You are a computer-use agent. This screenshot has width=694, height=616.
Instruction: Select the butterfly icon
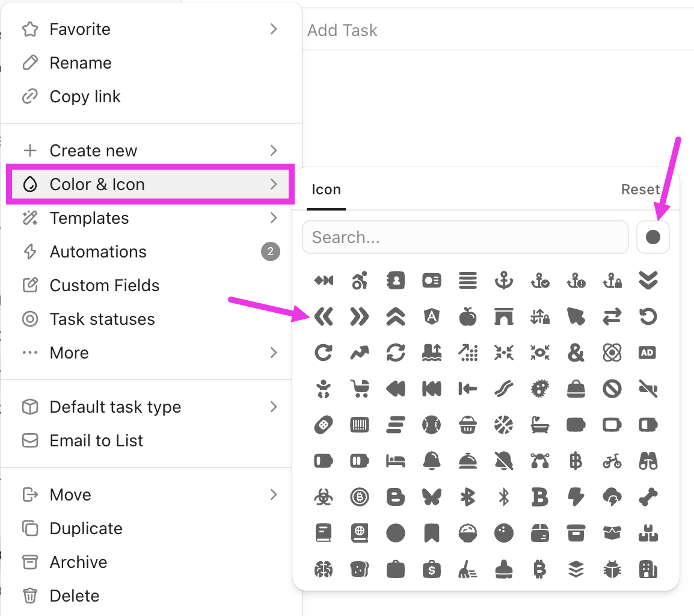coord(432,497)
